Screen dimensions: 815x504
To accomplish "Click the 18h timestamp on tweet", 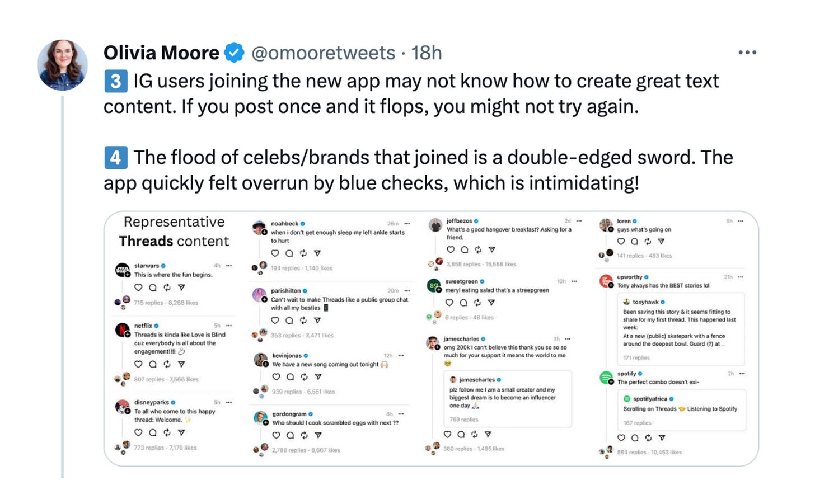I will 426,53.
